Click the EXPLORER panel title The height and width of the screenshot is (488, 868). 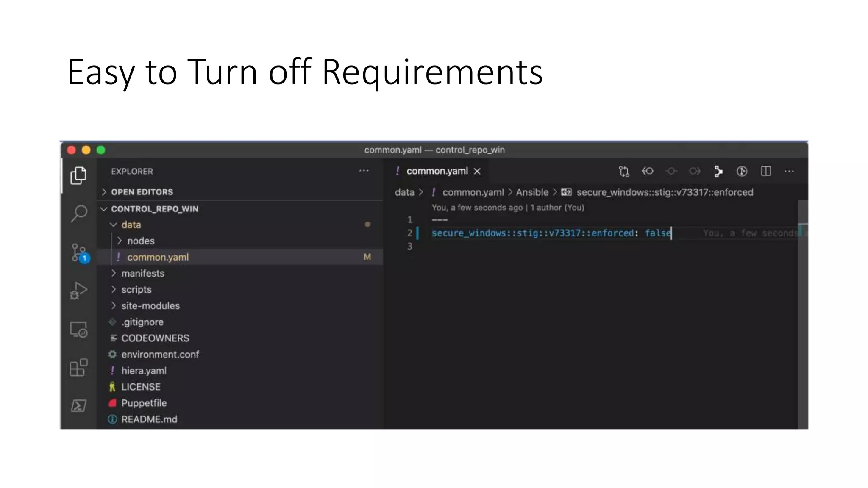point(132,172)
